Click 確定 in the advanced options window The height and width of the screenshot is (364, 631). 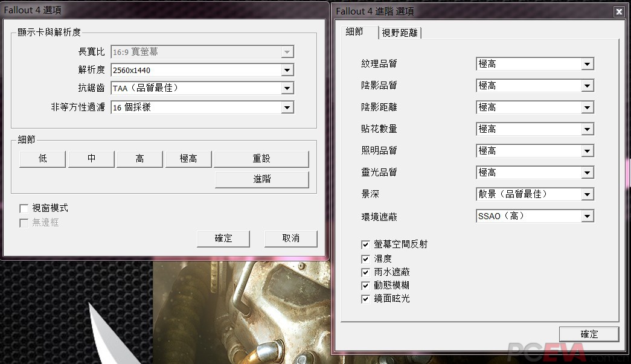[589, 334]
